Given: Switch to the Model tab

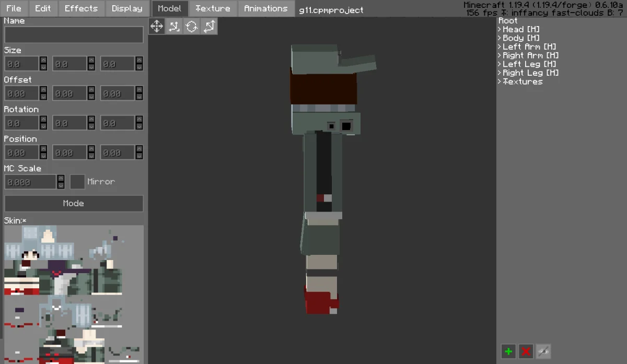Looking at the screenshot, I should pos(169,8).
